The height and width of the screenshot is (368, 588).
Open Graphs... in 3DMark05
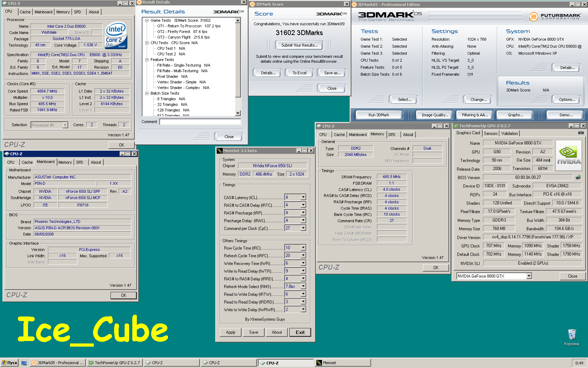tap(515, 115)
